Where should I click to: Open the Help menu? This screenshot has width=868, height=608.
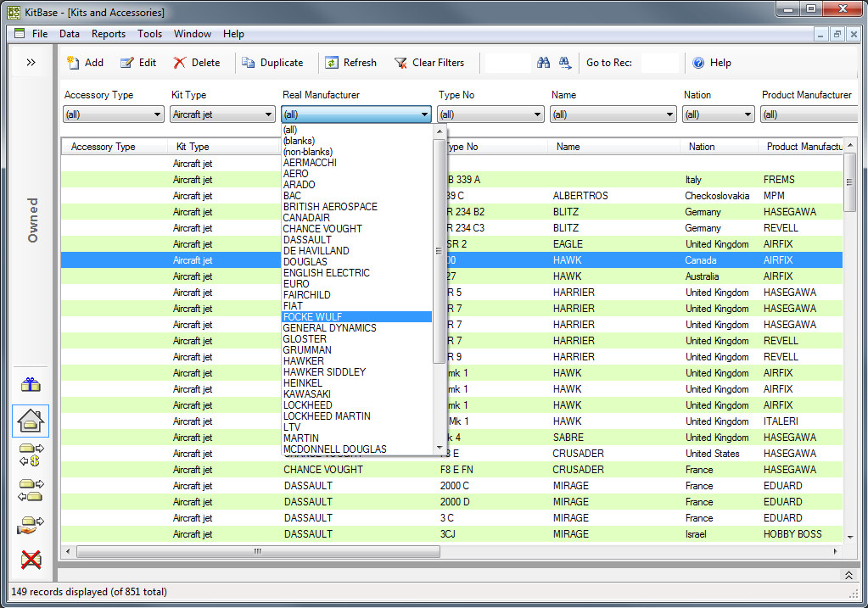coord(233,34)
